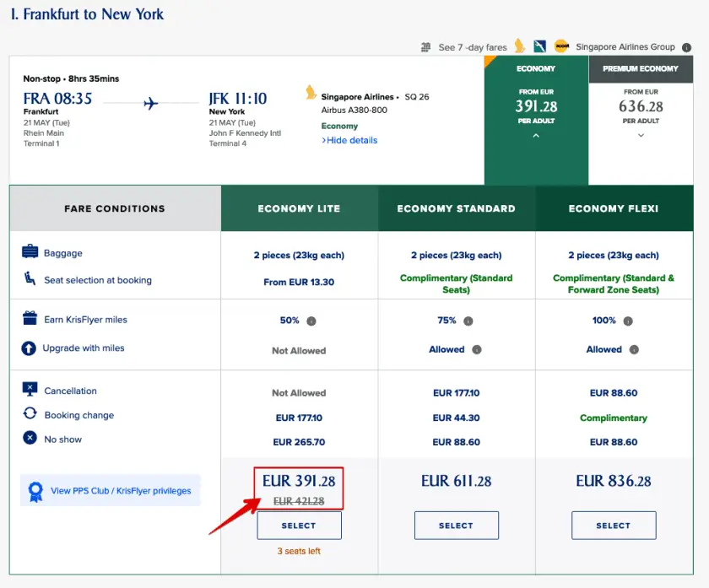Click info icon beside Economy Flexi upgrade Allowed
This screenshot has height=588, width=709.
click(x=634, y=350)
